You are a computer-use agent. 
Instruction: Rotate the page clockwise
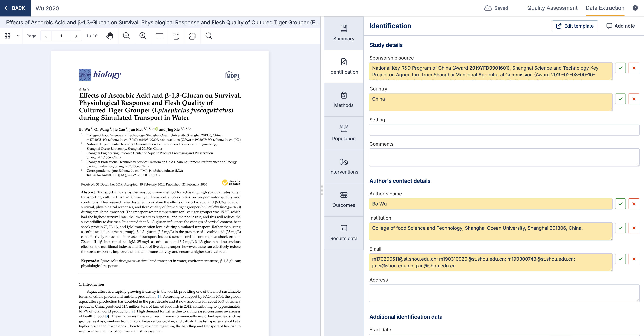coord(176,36)
